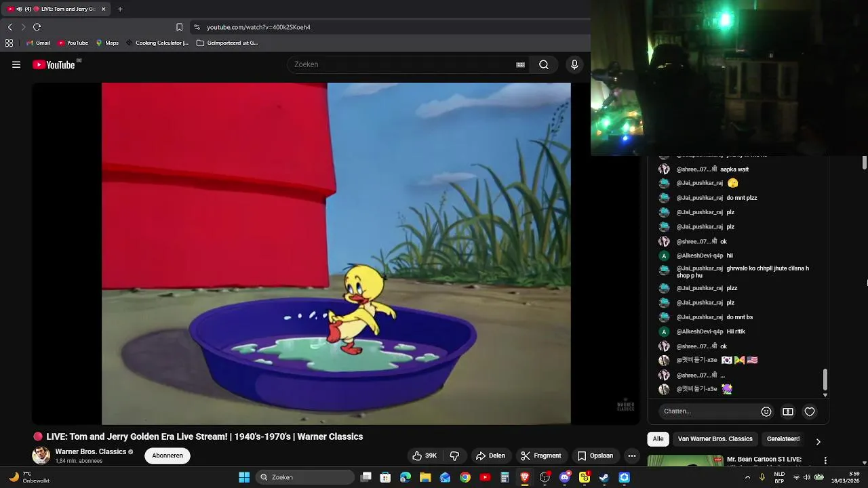Switch to Brave browser on the taskbar
The image size is (868, 488).
pyautogui.click(x=525, y=477)
